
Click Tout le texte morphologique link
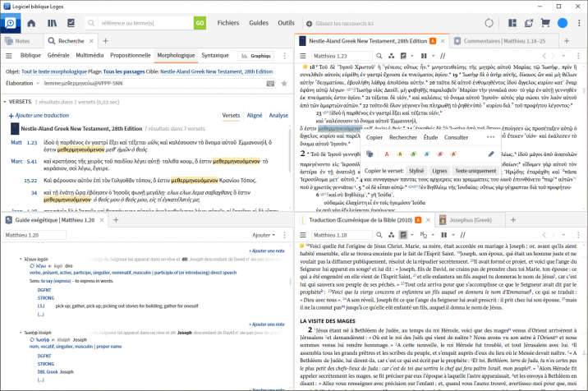coord(54,71)
